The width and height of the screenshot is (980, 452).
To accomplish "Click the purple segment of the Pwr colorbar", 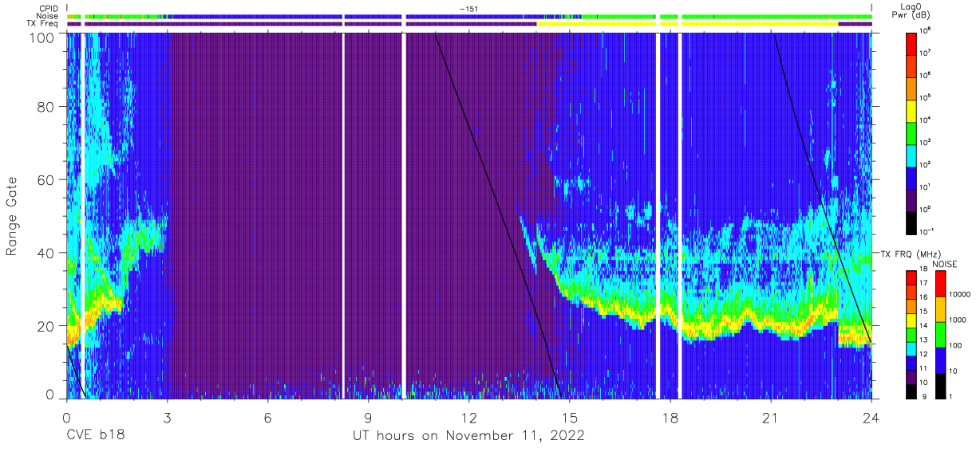I will click(x=911, y=200).
